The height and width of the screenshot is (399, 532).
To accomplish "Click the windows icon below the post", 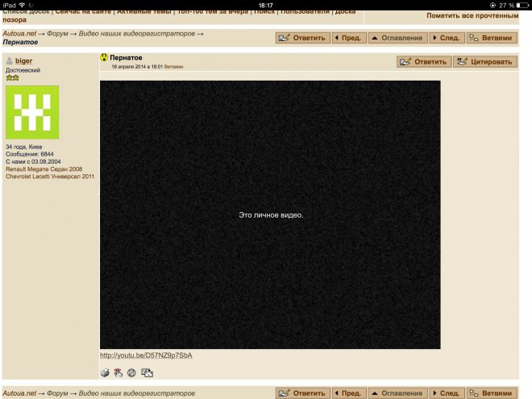I will coord(147,372).
